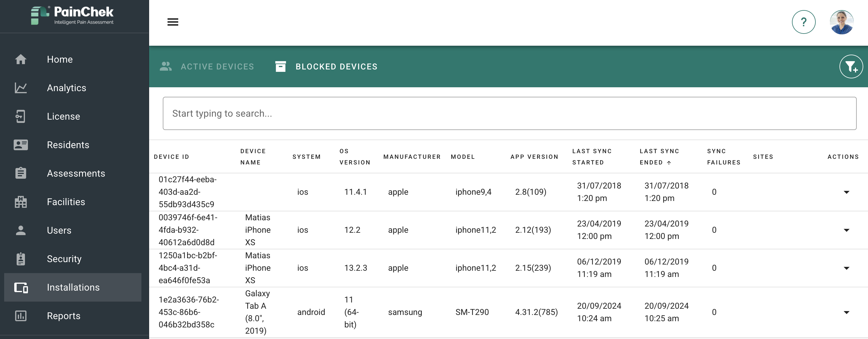Click the help question mark icon
Screen dimensions: 868x339
coord(803,22)
